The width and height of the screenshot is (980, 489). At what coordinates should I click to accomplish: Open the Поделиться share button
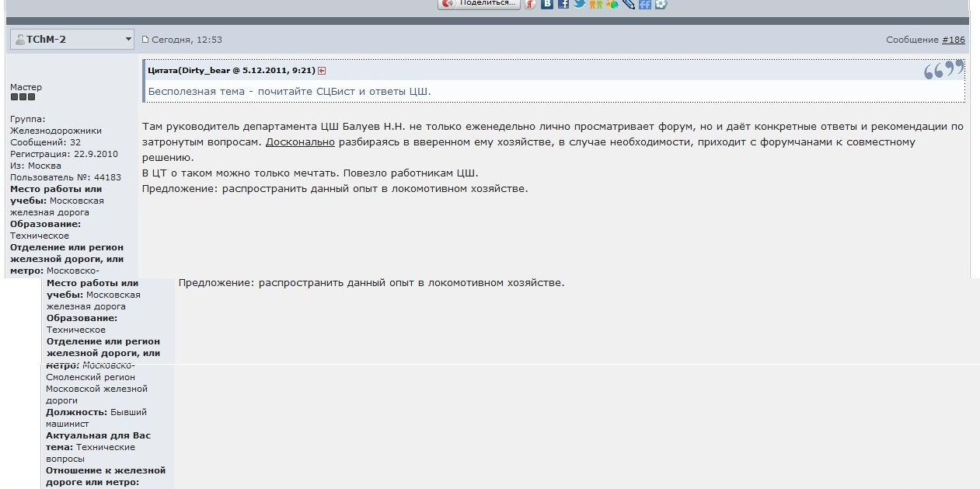point(480,4)
